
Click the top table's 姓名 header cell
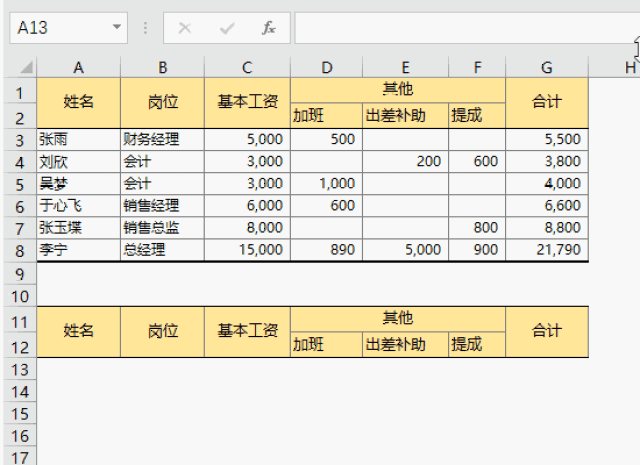click(78, 102)
